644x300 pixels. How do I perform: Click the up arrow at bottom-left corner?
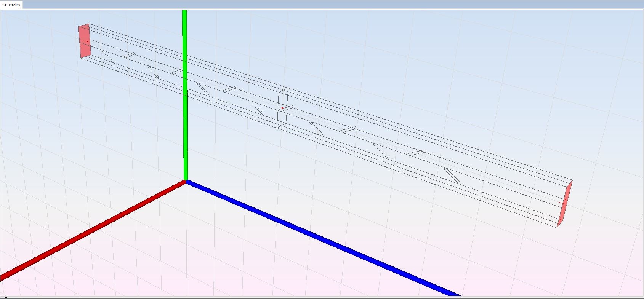coord(2,298)
